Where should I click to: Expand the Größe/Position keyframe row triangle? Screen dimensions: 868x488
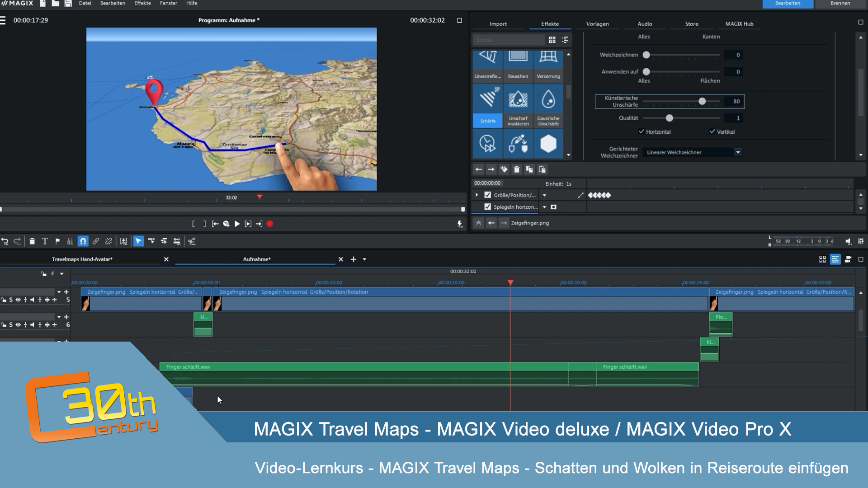tap(477, 195)
